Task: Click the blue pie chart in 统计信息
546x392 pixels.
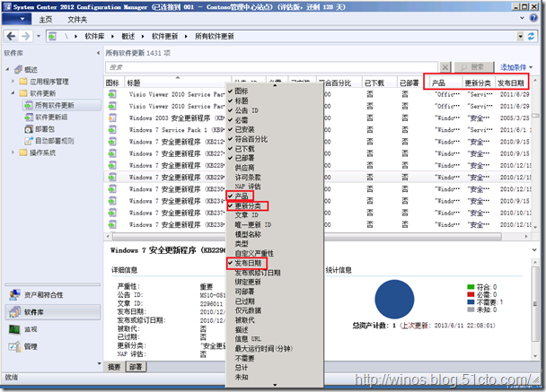Action: 394,299
